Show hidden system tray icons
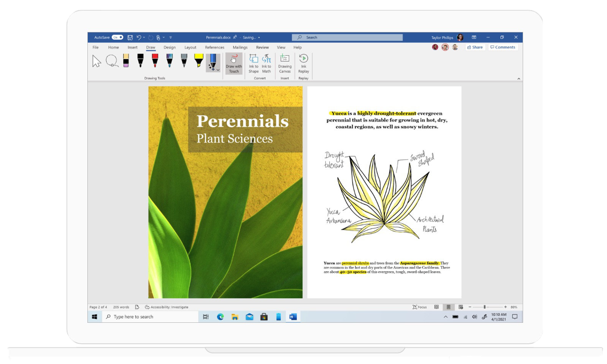Image resolution: width=607 pixels, height=364 pixels. pos(445,316)
